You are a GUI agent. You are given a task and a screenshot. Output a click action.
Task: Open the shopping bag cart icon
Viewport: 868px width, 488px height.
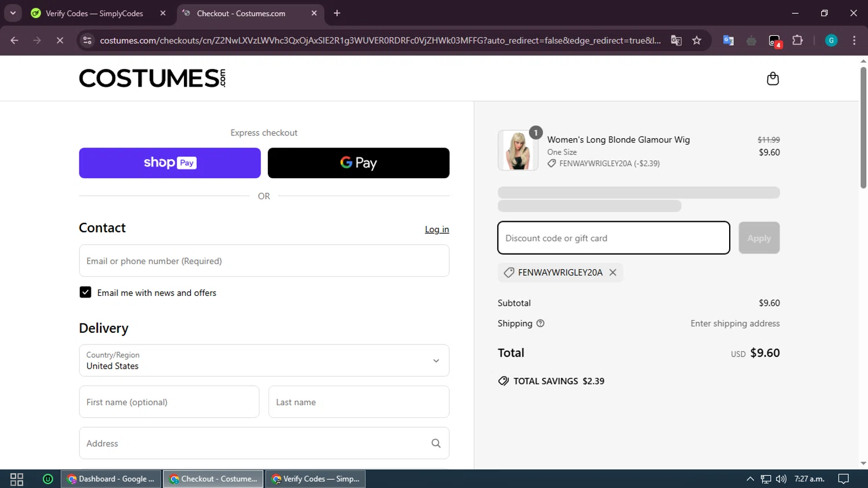(773, 78)
